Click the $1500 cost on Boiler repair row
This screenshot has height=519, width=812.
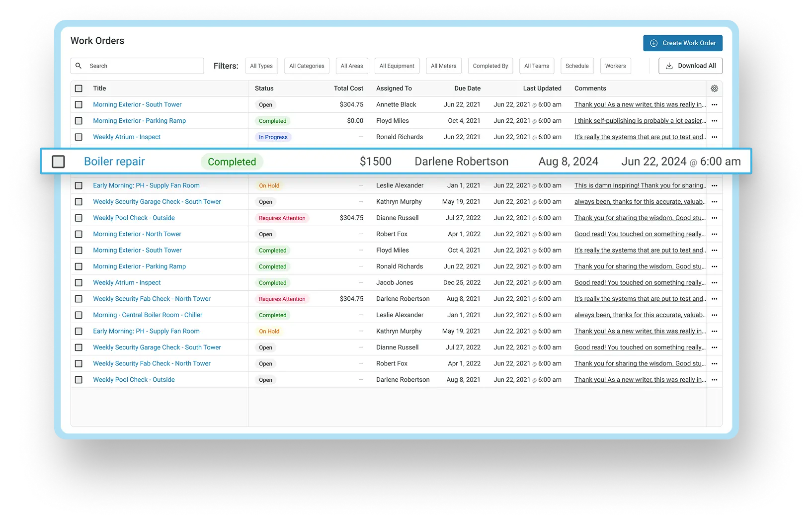click(x=375, y=162)
